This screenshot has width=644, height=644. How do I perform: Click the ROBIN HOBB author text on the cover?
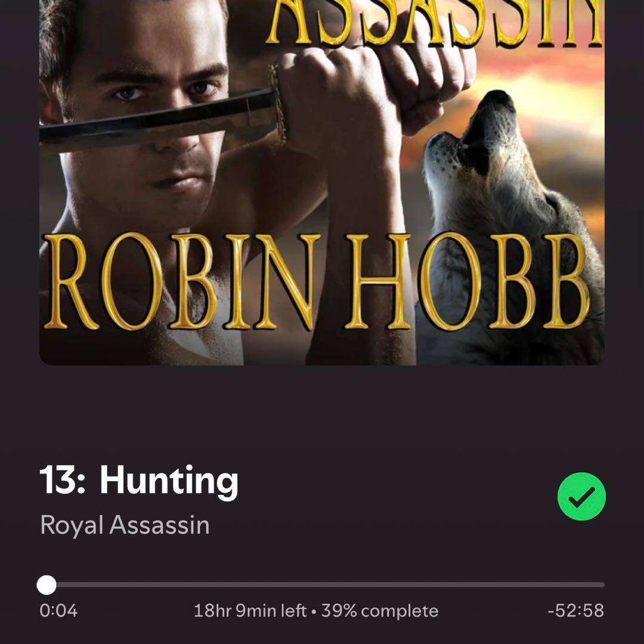(316, 281)
